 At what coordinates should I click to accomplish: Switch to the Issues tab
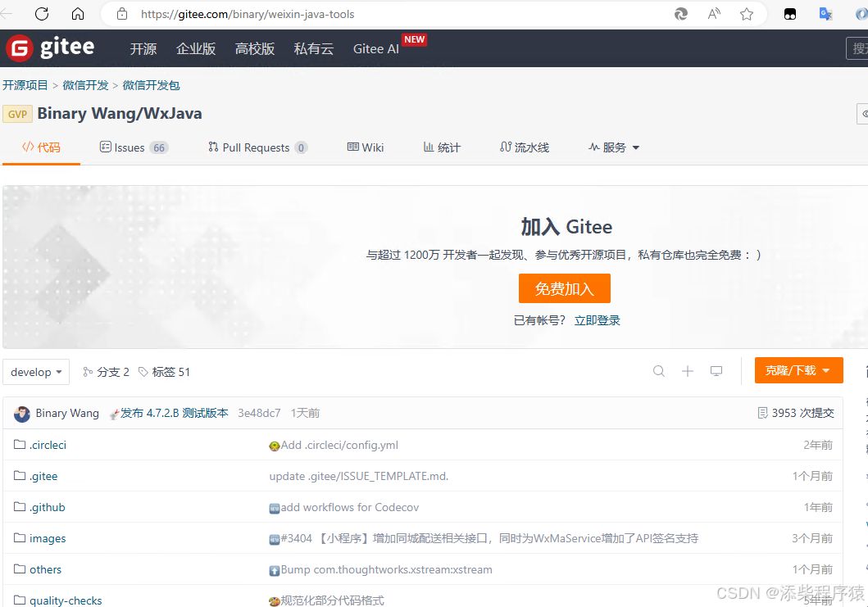tap(134, 147)
